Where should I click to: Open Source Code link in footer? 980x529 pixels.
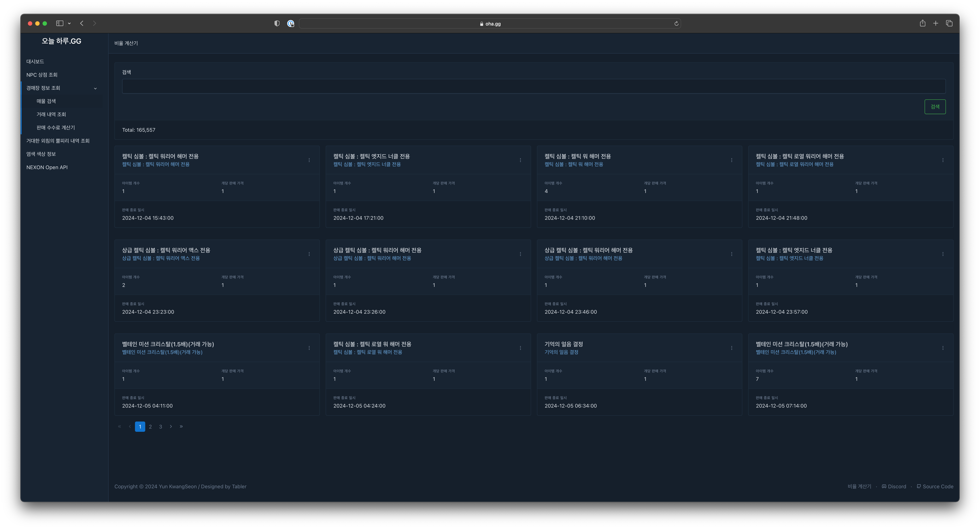[x=935, y=486]
